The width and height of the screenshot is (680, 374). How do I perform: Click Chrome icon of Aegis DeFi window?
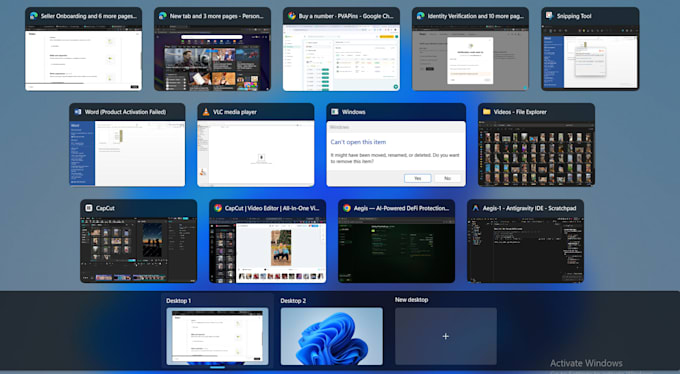click(x=347, y=208)
